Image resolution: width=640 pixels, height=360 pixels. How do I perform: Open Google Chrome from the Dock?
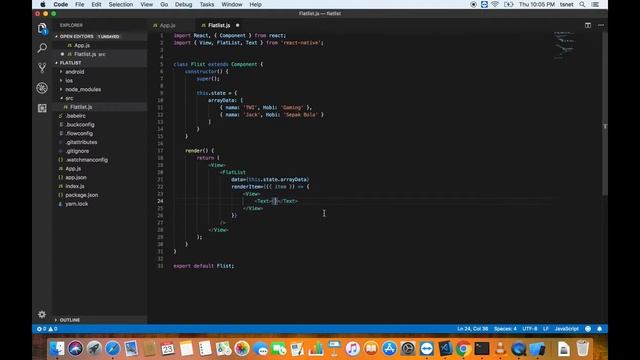(x=463, y=349)
